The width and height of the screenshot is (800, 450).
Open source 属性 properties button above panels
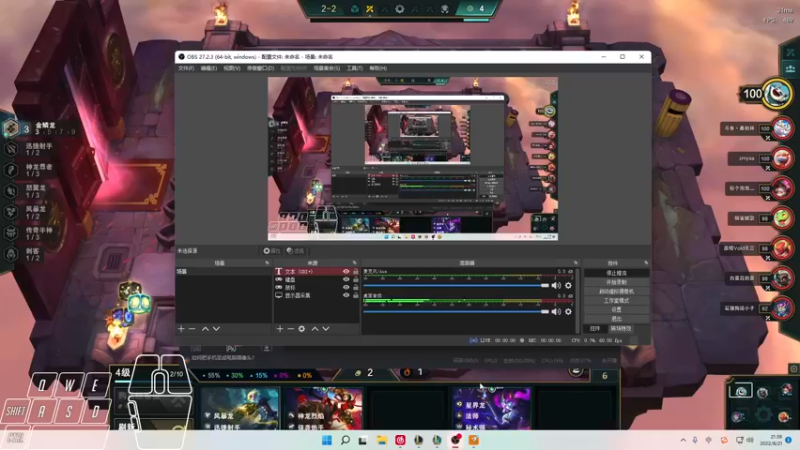point(272,251)
